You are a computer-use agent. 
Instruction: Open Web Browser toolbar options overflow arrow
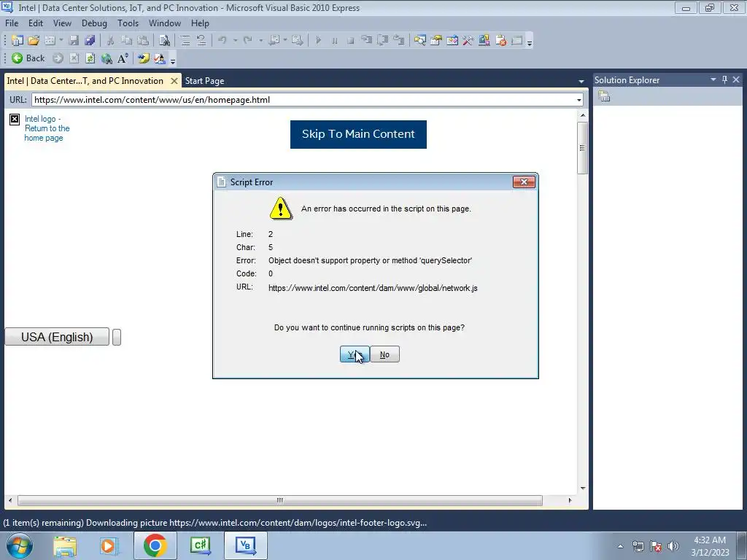tap(172, 60)
